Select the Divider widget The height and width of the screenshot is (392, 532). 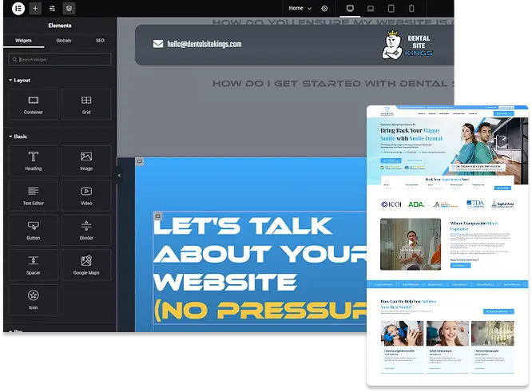pos(86,230)
